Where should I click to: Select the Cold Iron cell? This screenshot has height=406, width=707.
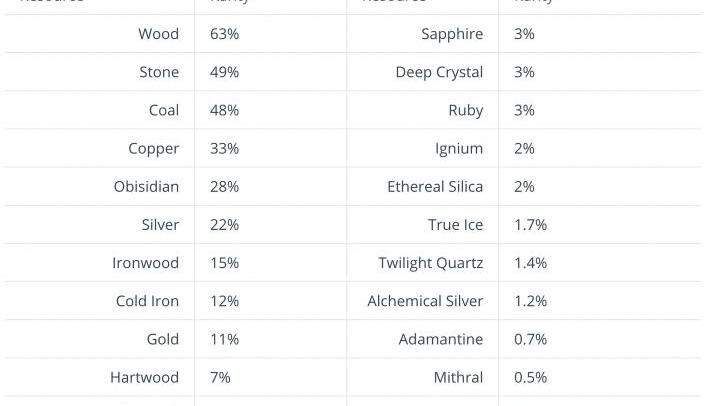coord(147,301)
